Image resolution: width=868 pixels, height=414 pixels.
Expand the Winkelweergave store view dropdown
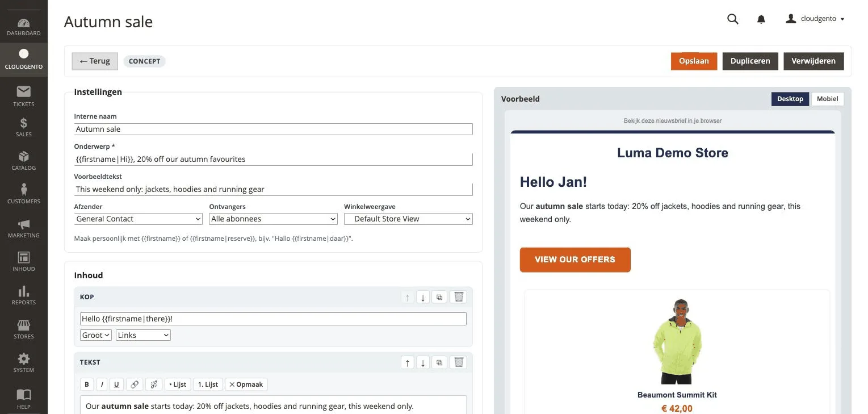[x=408, y=219]
